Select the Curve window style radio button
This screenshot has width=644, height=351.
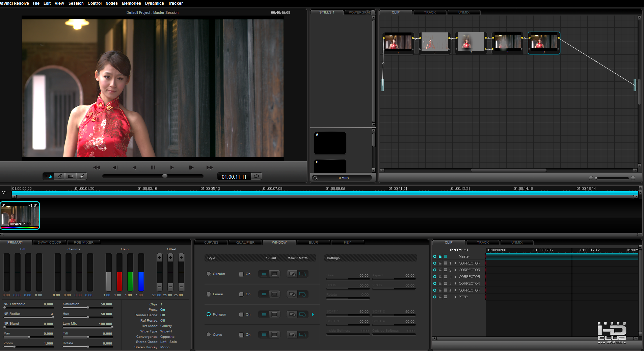coord(209,334)
